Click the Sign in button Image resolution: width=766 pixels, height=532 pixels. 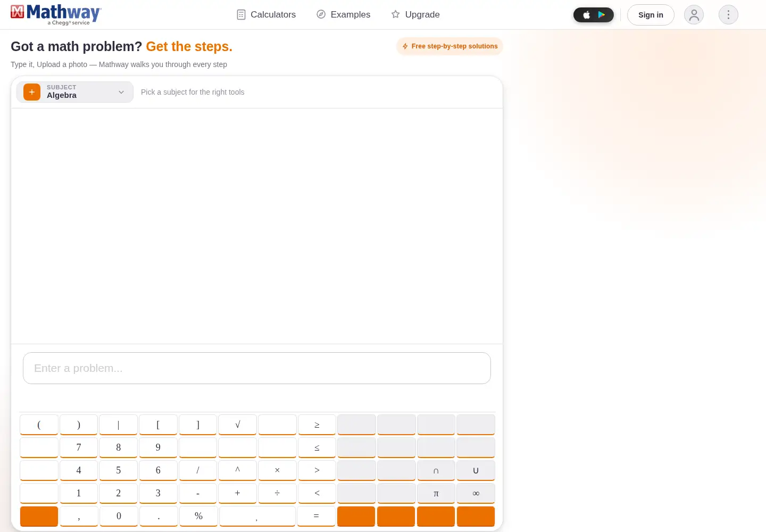click(651, 15)
